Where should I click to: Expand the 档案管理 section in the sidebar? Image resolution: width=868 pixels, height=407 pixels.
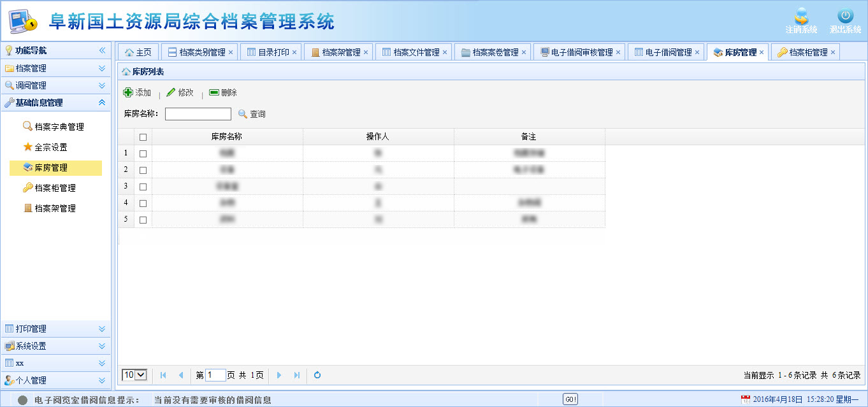[101, 68]
